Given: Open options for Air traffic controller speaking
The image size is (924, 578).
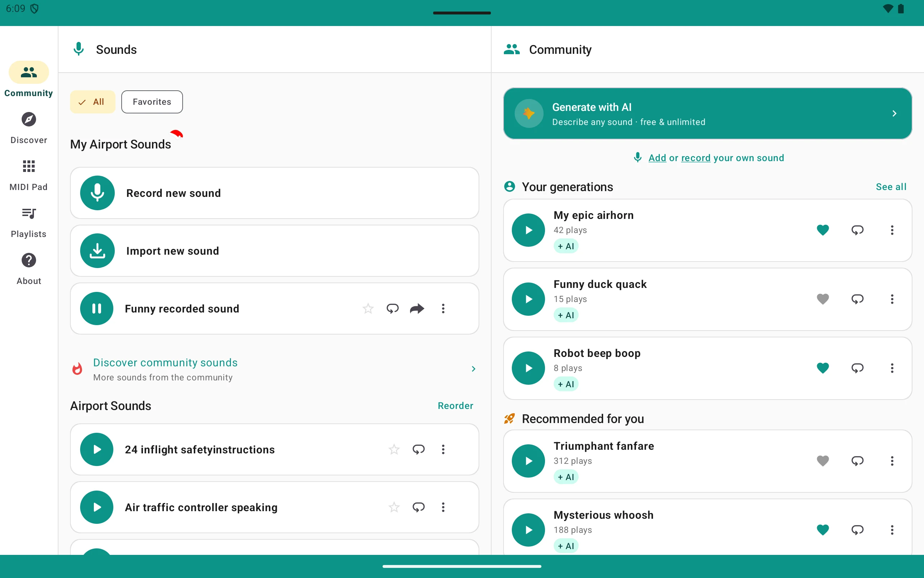Looking at the screenshot, I should pyautogui.click(x=443, y=507).
